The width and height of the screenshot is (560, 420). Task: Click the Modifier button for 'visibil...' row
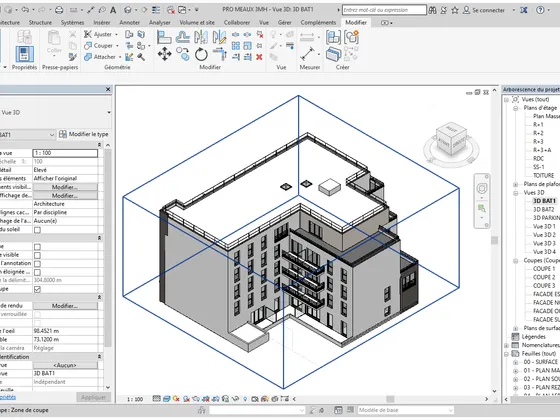pos(65,187)
